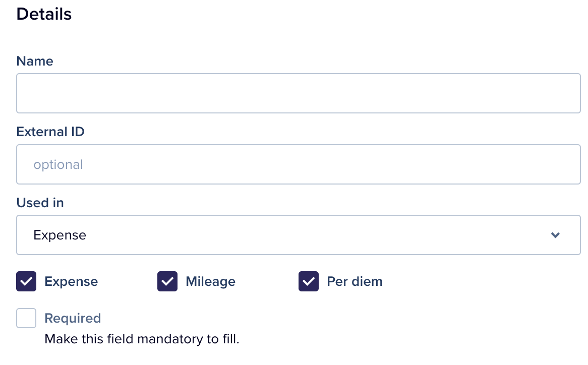Click the Expense checkbox label text
The height and width of the screenshot is (365, 588).
(x=71, y=281)
